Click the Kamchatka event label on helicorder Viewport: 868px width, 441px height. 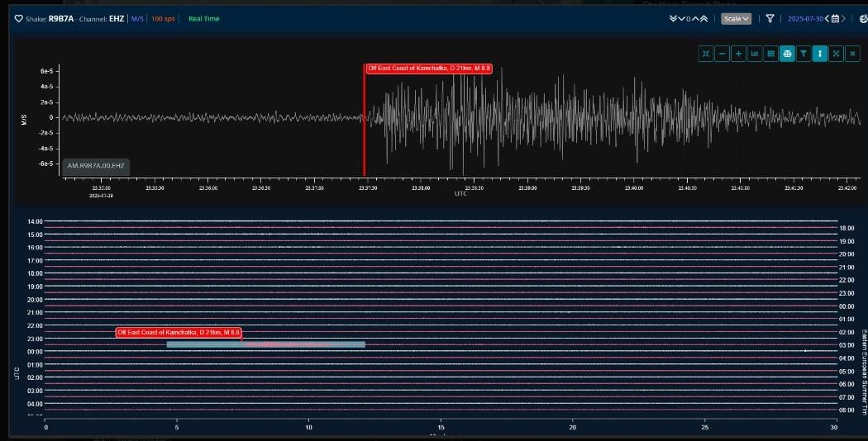pos(179,333)
